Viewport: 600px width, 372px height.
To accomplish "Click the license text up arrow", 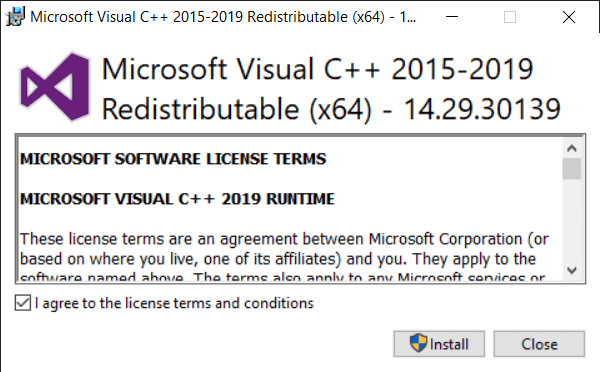I will point(572,148).
